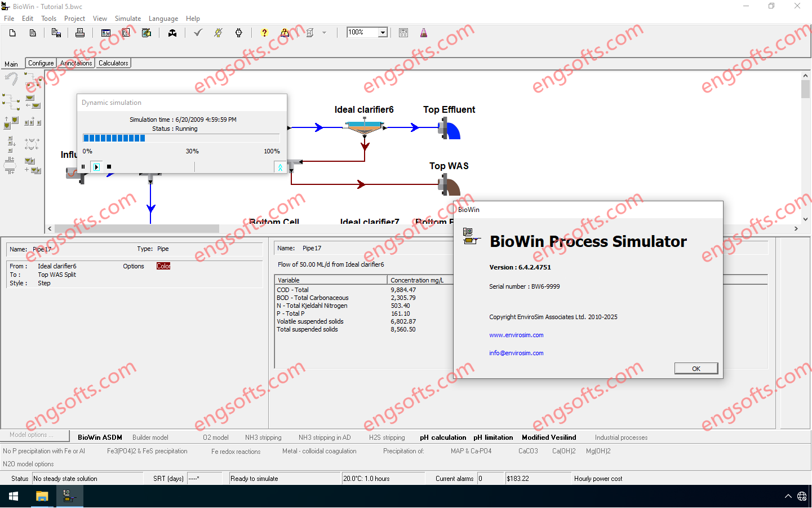Click the Print icon in toolbar
812x508 pixels.
[80, 33]
